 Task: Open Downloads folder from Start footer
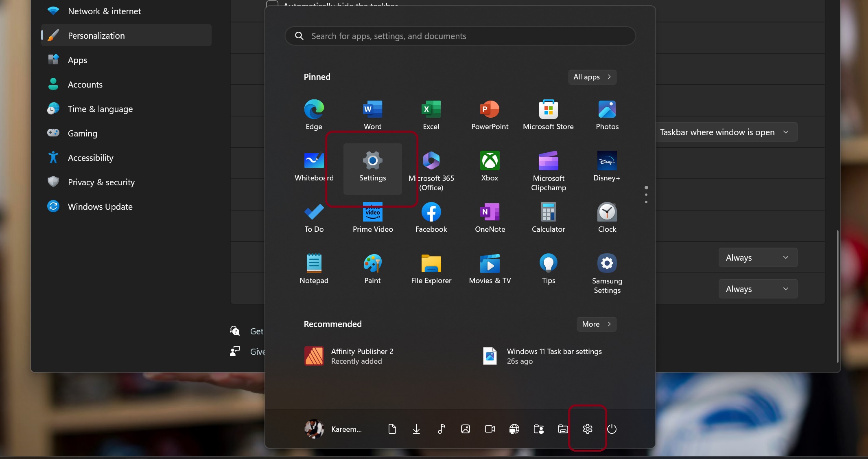click(x=416, y=429)
